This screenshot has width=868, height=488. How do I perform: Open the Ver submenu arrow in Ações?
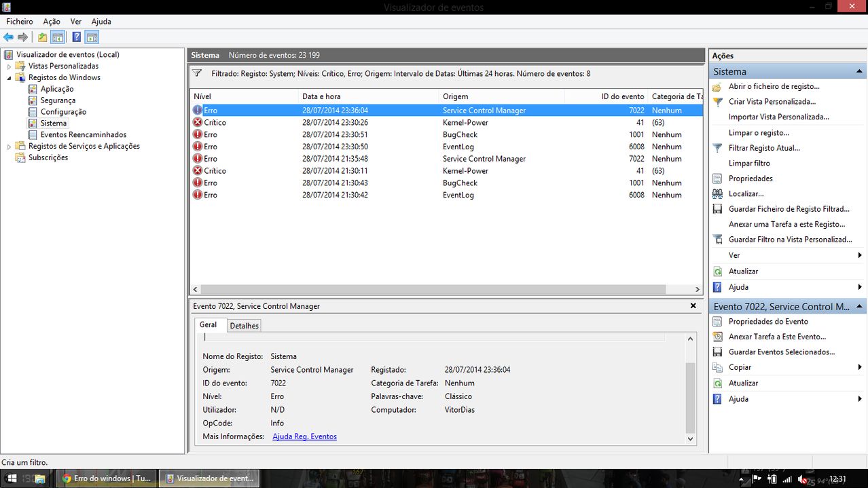click(x=860, y=255)
